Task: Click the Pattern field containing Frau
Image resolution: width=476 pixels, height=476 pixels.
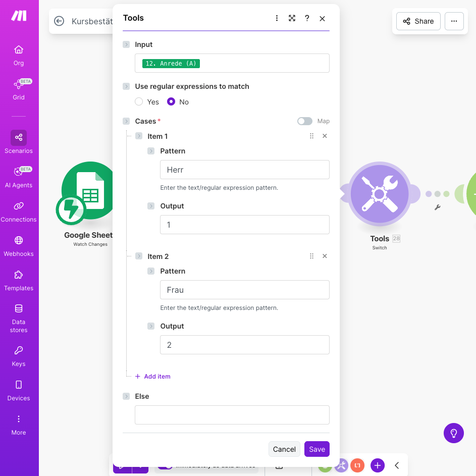Action: tap(245, 290)
